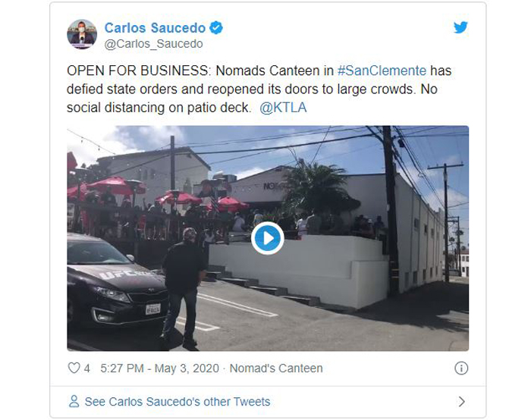Play the embedded video
Viewport: 531px width, 420px height.
[x=268, y=238]
